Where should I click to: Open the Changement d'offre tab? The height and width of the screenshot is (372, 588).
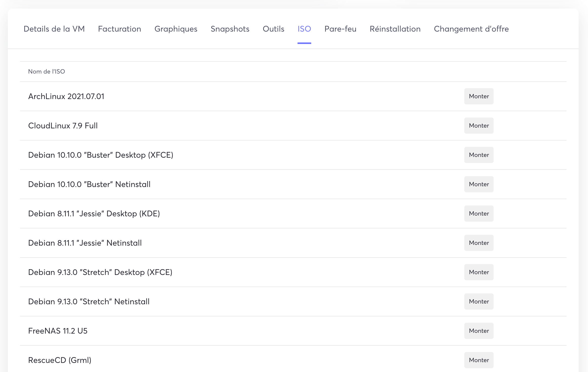pos(471,29)
